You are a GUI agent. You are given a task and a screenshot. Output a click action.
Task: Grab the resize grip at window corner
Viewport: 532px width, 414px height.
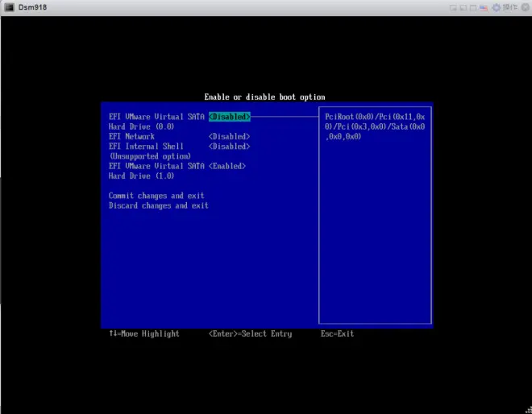pos(529,410)
